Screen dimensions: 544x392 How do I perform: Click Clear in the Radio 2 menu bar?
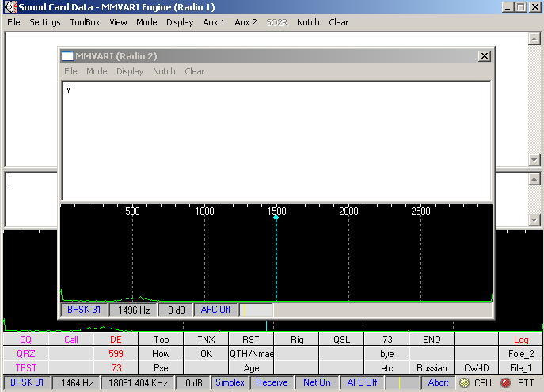[194, 71]
